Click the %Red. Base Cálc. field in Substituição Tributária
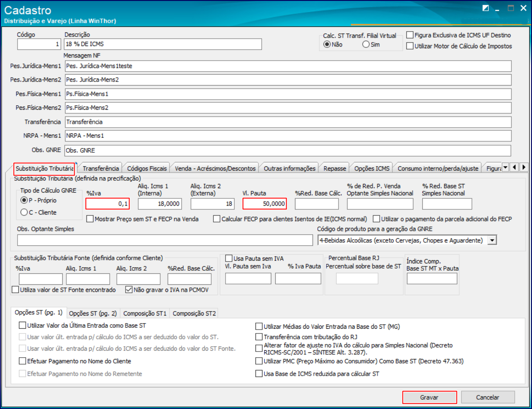This screenshot has height=409, width=532. [317, 204]
